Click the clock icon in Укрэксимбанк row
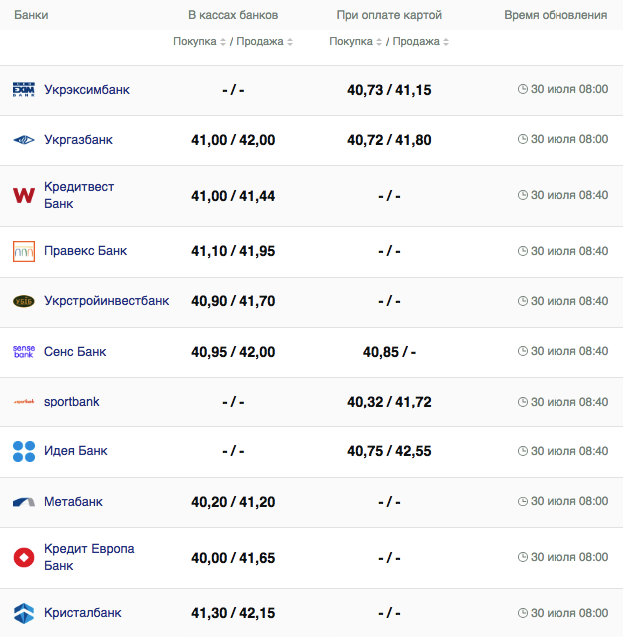Viewport: 627px width, 637px height. pyautogui.click(x=522, y=89)
